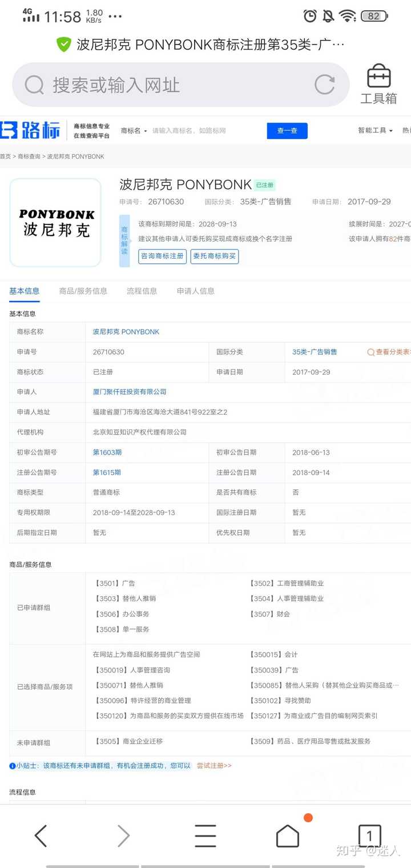Open the 商标名 search type dropdown
This screenshot has height=868, width=411.
tap(134, 131)
